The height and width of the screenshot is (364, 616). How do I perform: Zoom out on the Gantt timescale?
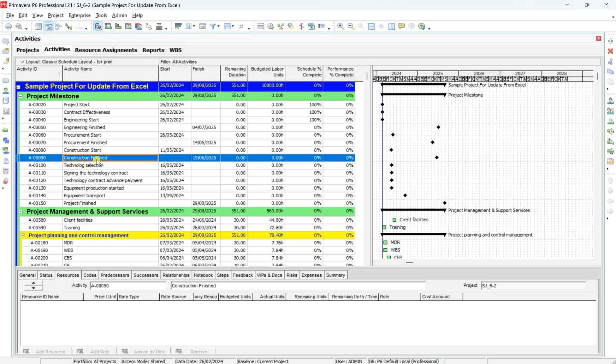coord(351,26)
